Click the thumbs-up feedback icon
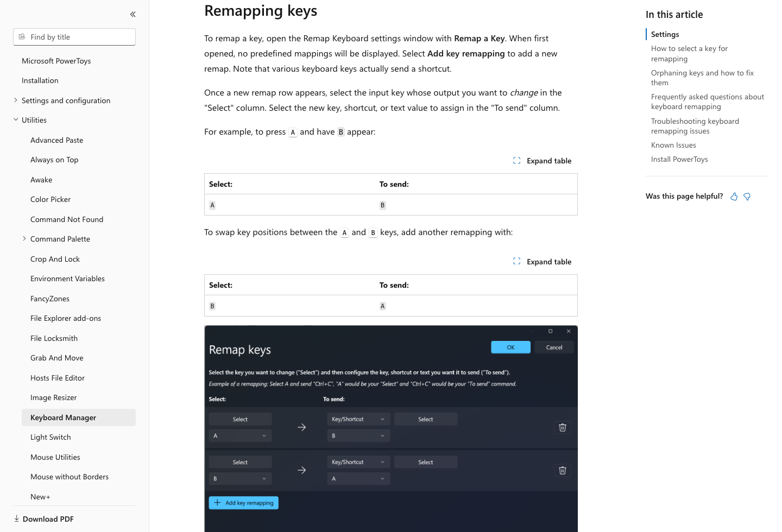782x532 pixels. [734, 197]
